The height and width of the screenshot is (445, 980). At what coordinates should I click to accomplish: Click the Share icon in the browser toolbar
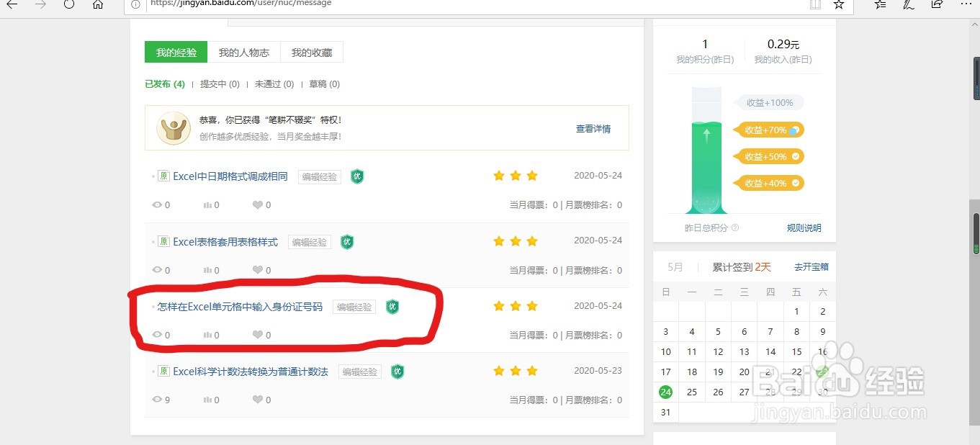[x=936, y=5]
